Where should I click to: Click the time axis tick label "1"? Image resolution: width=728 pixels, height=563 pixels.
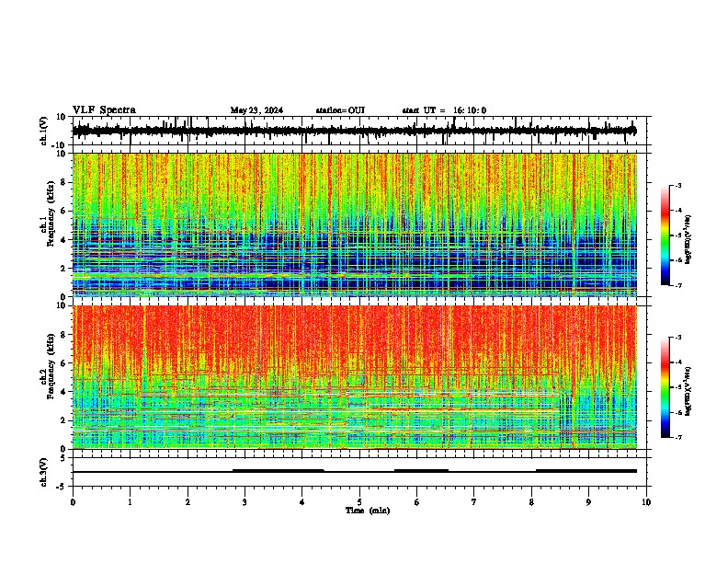[x=130, y=502]
